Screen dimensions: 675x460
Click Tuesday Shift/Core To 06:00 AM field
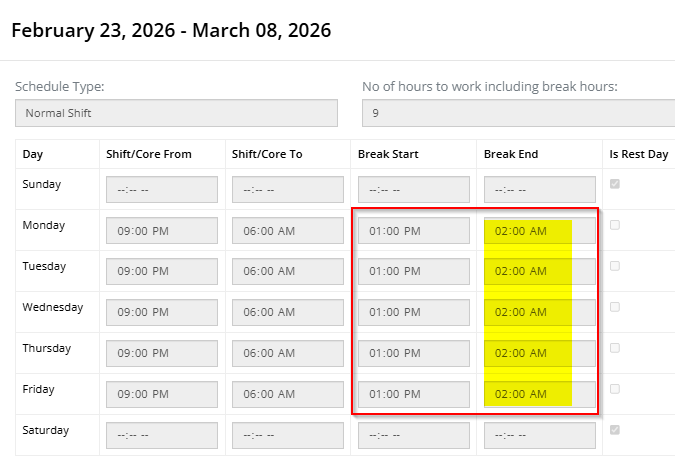(288, 272)
